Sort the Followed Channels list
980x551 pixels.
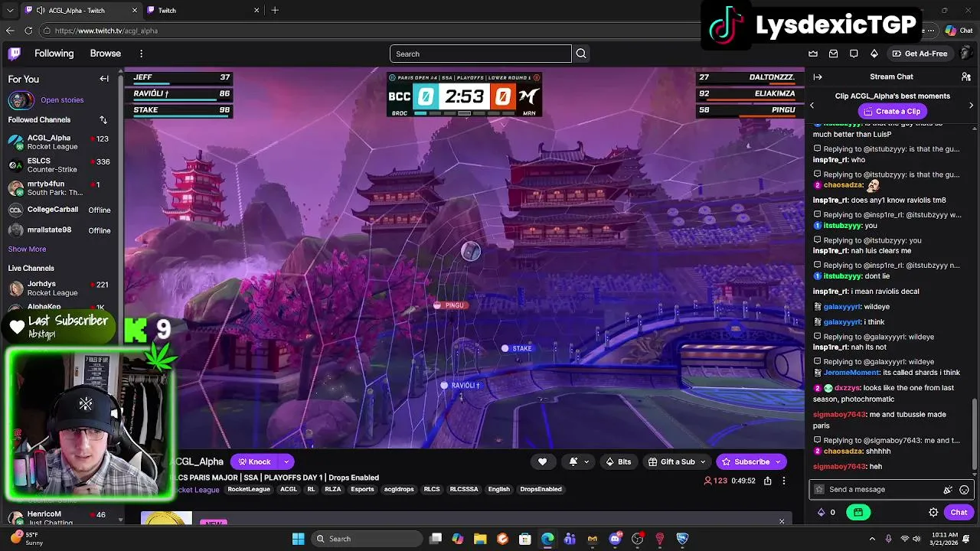click(103, 120)
